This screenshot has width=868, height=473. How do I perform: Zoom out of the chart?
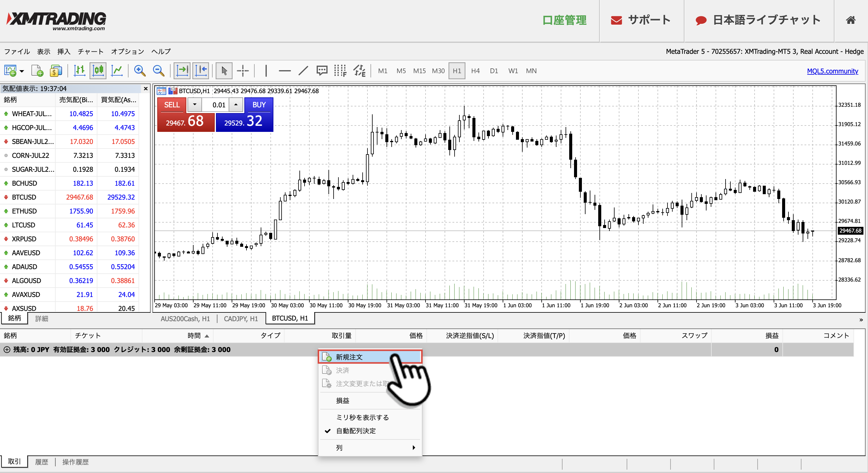[158, 71]
